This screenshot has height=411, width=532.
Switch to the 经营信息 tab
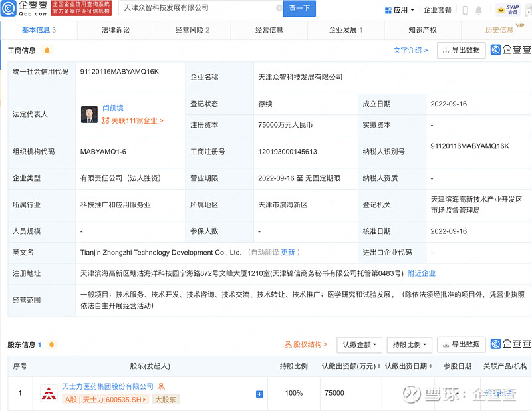(x=269, y=30)
